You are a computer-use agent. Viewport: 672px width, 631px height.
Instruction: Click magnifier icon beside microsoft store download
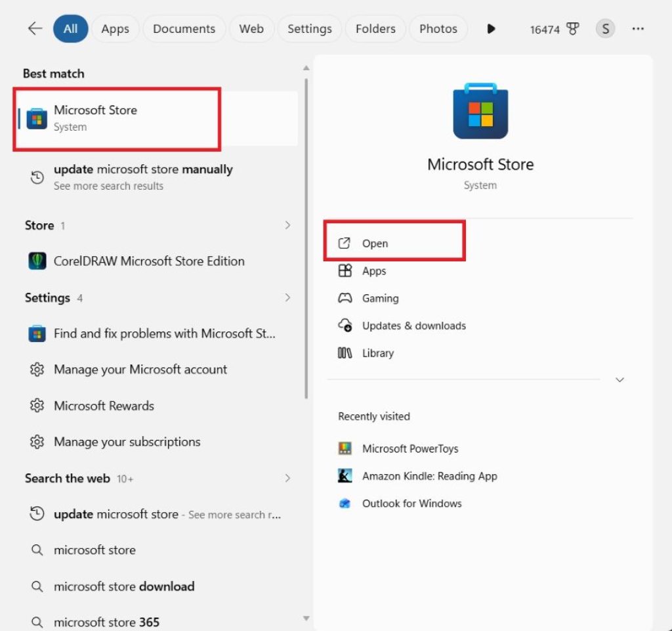(x=37, y=586)
